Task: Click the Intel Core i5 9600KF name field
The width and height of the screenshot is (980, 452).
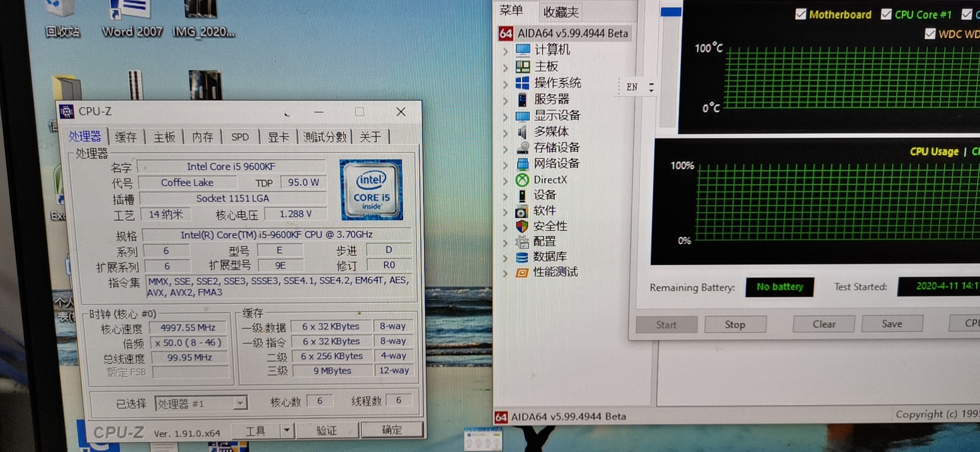Action: coord(231,166)
